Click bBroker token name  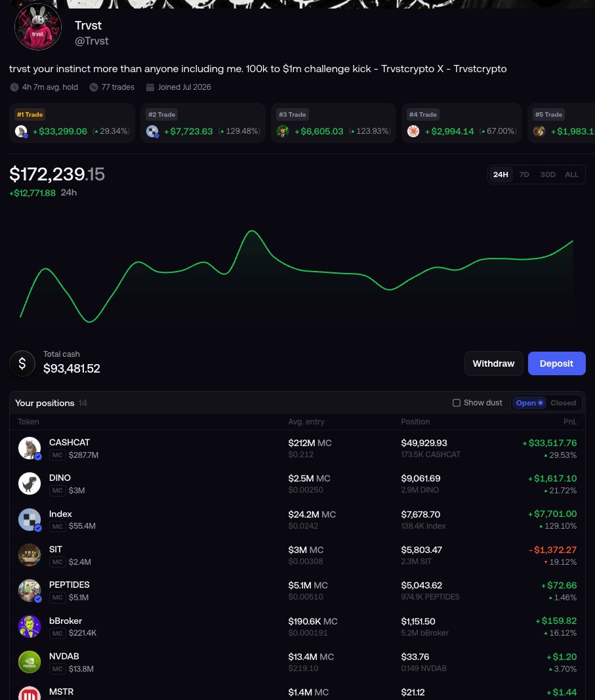pos(66,621)
